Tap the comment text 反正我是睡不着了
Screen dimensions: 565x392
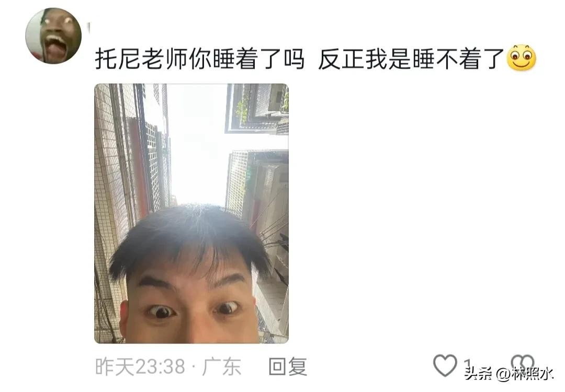(411, 59)
